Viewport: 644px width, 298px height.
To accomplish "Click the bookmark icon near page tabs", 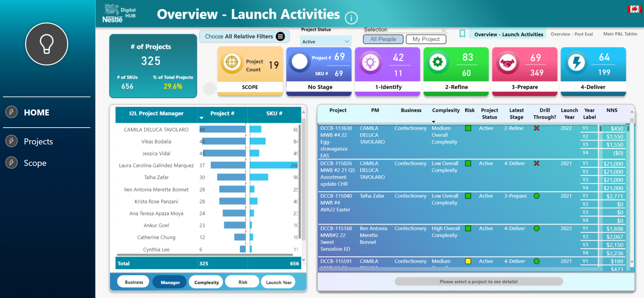I will (462, 34).
